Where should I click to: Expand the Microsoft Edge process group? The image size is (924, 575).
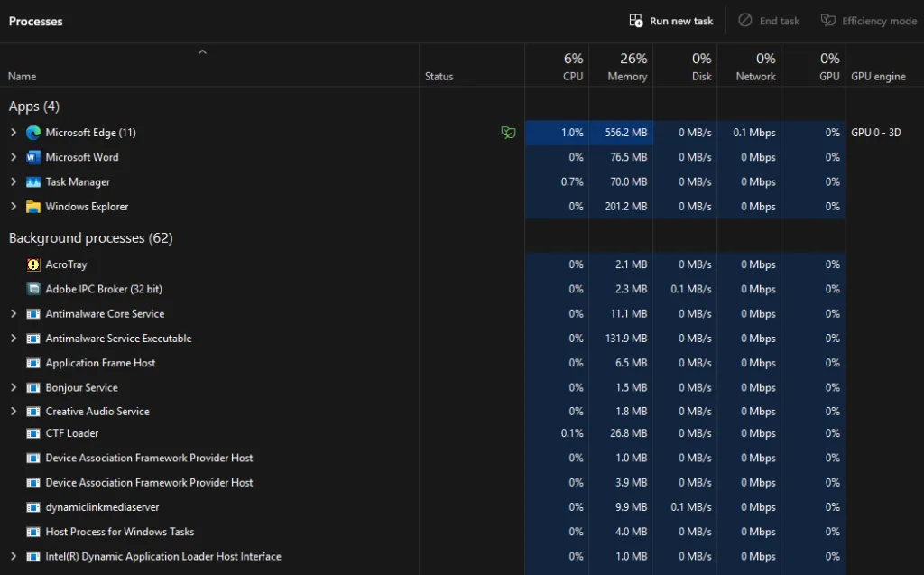click(13, 132)
